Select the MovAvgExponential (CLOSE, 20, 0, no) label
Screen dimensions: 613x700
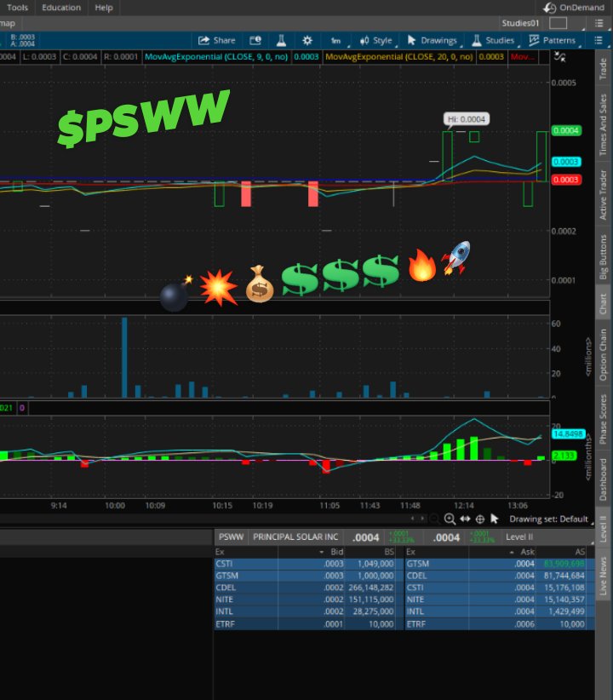[399, 57]
